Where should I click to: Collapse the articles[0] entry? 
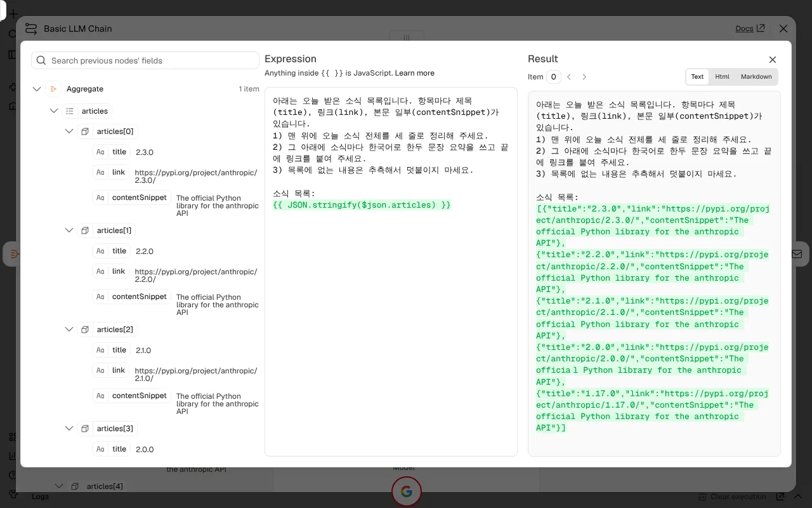[x=69, y=131]
